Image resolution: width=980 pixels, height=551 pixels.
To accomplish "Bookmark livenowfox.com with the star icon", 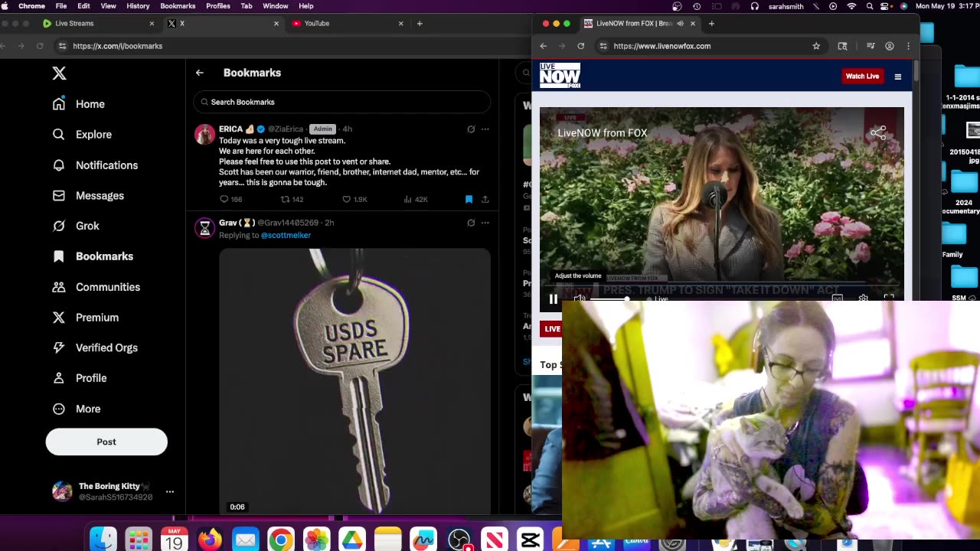I will (816, 46).
